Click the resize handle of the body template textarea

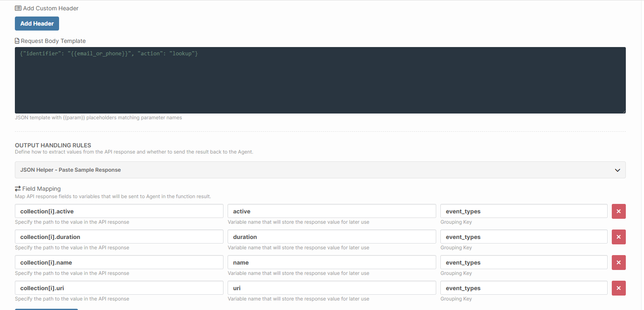click(x=623, y=111)
